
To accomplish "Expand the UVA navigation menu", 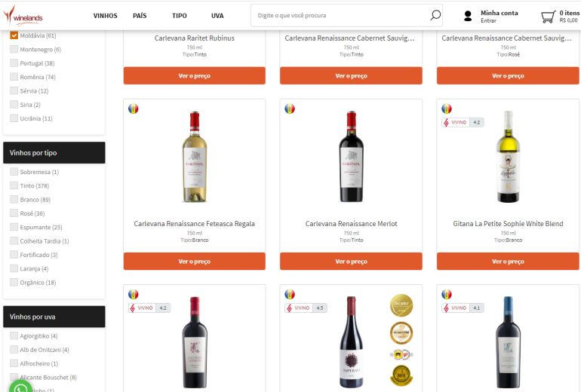I will (217, 15).
